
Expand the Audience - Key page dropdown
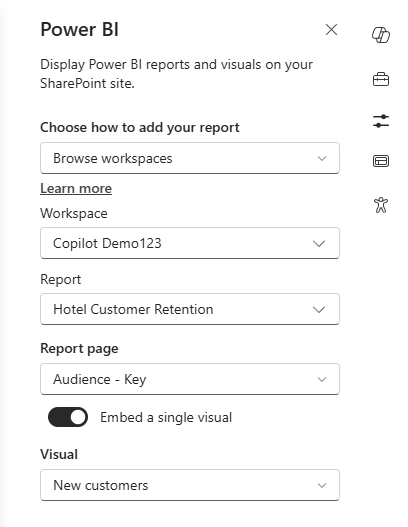[x=190, y=379]
